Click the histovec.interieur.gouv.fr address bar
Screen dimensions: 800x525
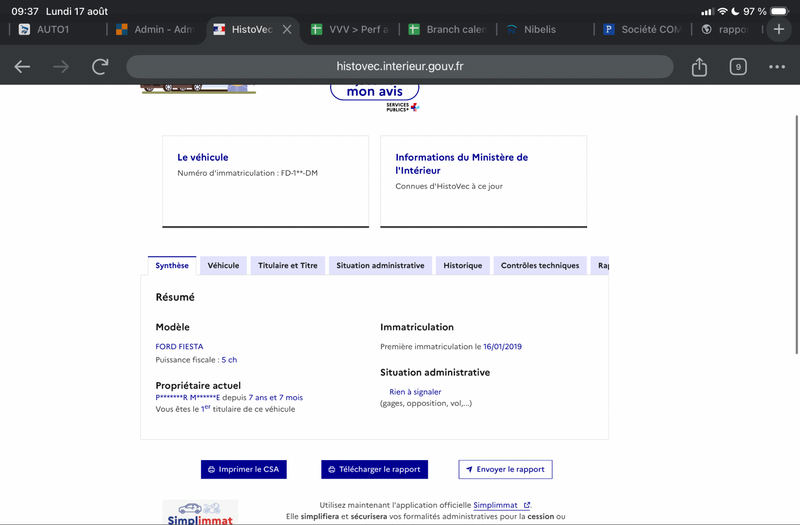coord(399,66)
